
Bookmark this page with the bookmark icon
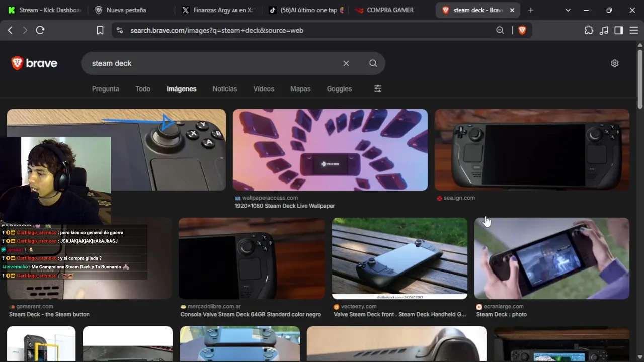[x=100, y=30]
